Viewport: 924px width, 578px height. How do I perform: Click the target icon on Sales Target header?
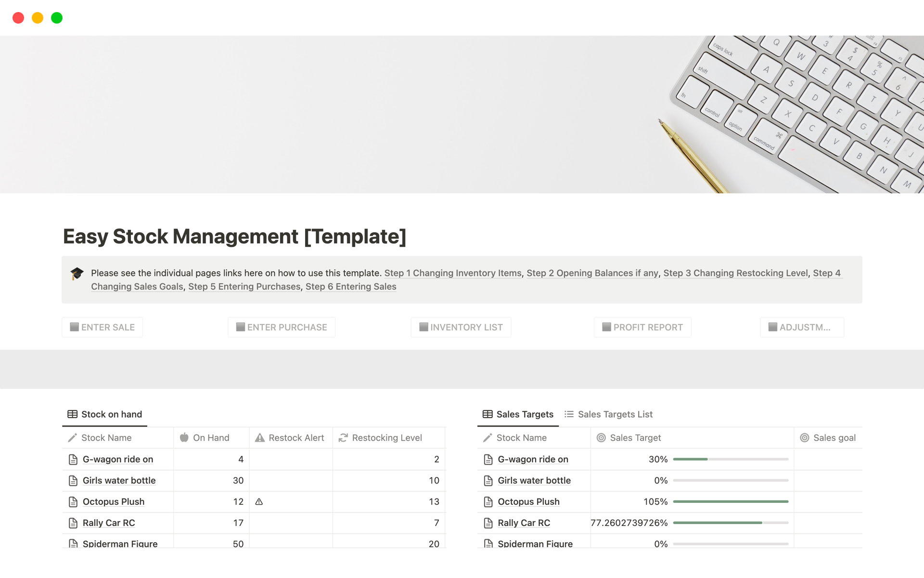tap(600, 437)
